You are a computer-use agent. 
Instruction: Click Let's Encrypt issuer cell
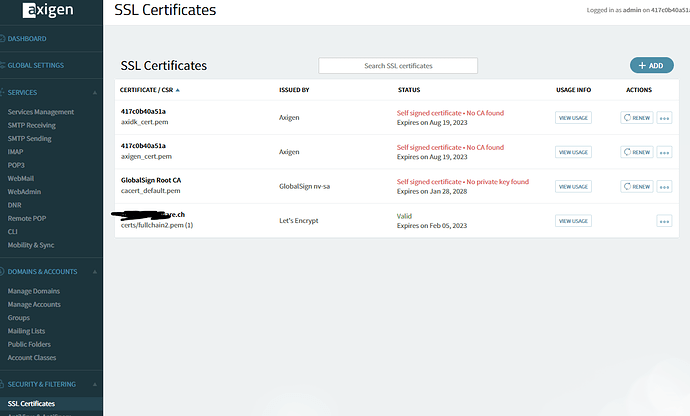coord(298,221)
